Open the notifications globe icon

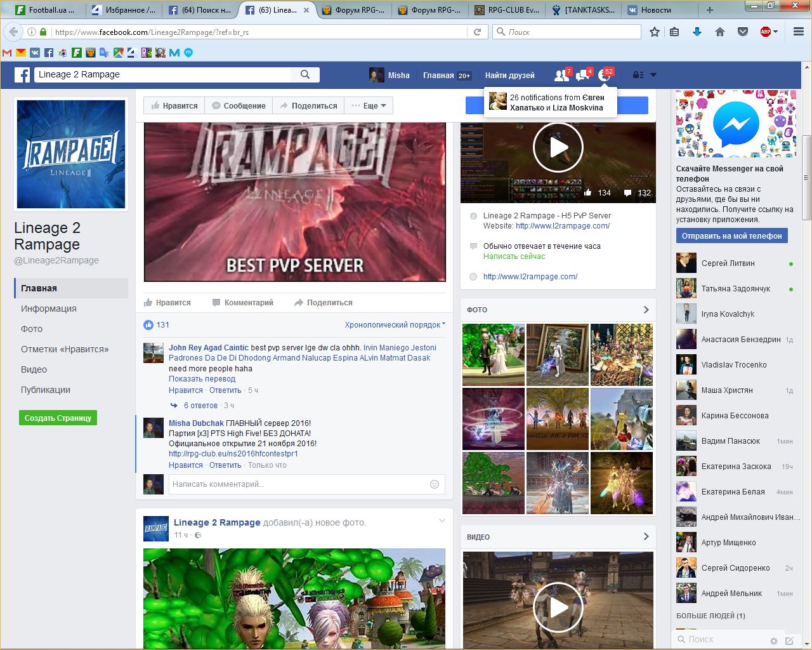pyautogui.click(x=605, y=76)
